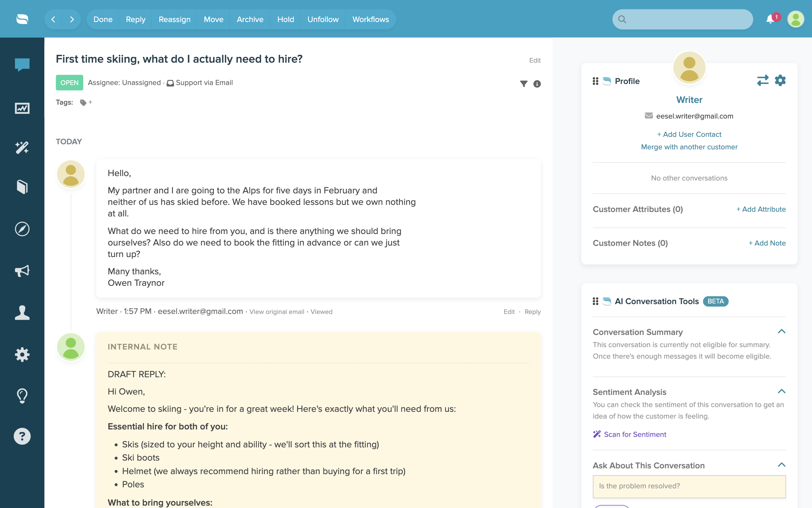Click the Writer avatar beside the customer message
The image size is (812, 508).
point(71,174)
